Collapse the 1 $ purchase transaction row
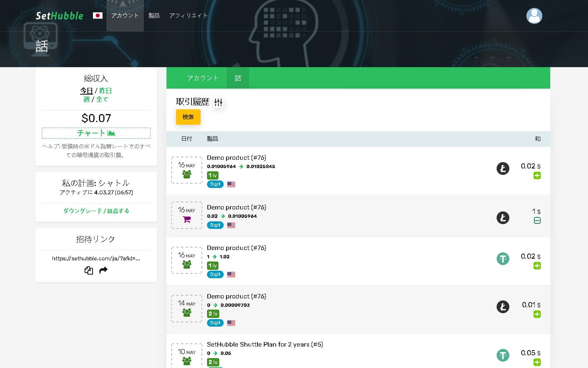The height and width of the screenshot is (368, 588). [537, 221]
